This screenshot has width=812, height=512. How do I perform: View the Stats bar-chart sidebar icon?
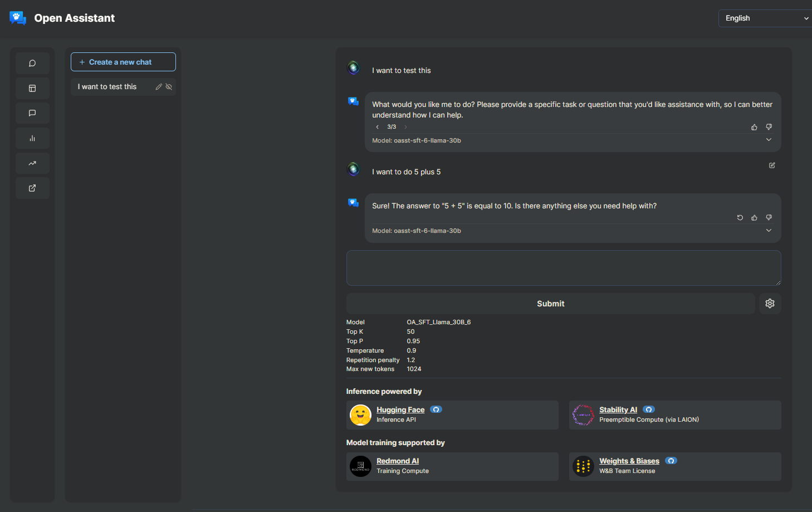(32, 138)
